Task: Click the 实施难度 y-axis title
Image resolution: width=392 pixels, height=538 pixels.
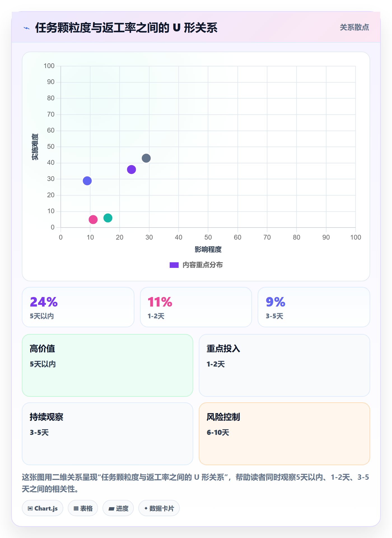Action: pyautogui.click(x=35, y=147)
